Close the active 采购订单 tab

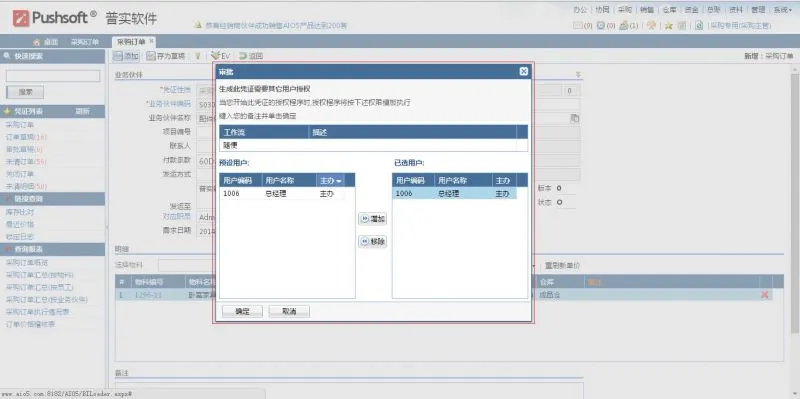152,41
